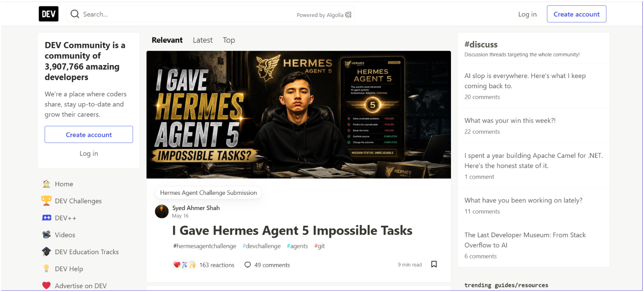This screenshot has width=644, height=292.
Task: Switch to the Latest feed tab
Action: pyautogui.click(x=203, y=40)
